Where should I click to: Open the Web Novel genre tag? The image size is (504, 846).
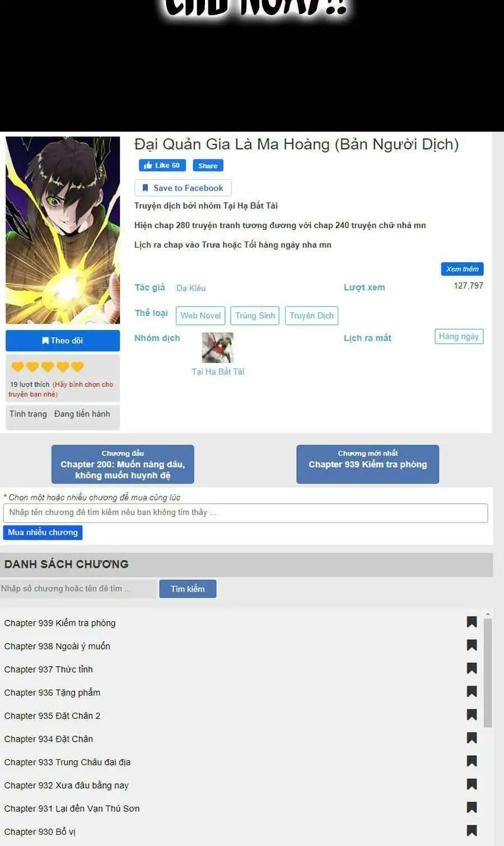click(200, 315)
